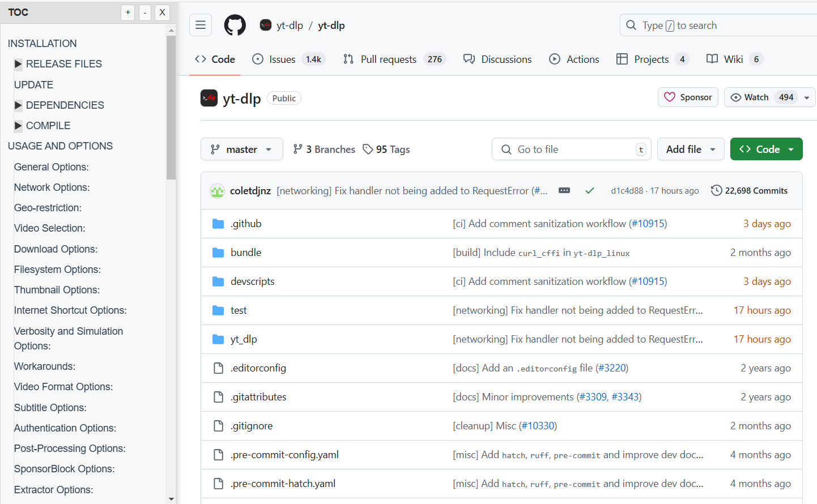Image resolution: width=817 pixels, height=504 pixels.
Task: Open commit hash d1c4d88 link
Action: [x=627, y=191]
